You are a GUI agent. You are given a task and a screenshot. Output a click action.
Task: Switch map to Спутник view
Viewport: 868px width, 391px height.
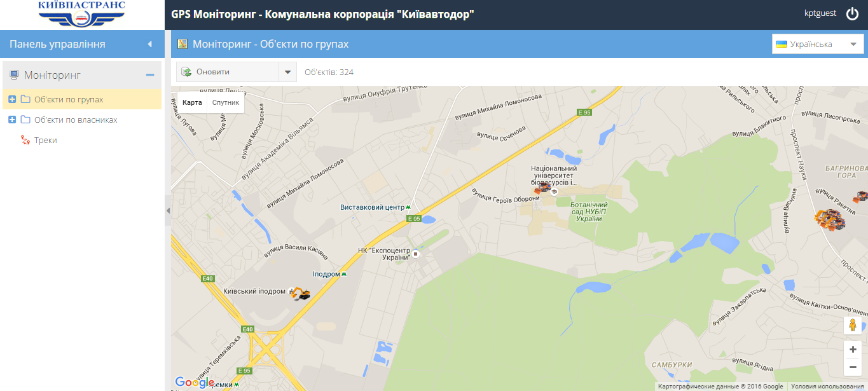tap(226, 102)
